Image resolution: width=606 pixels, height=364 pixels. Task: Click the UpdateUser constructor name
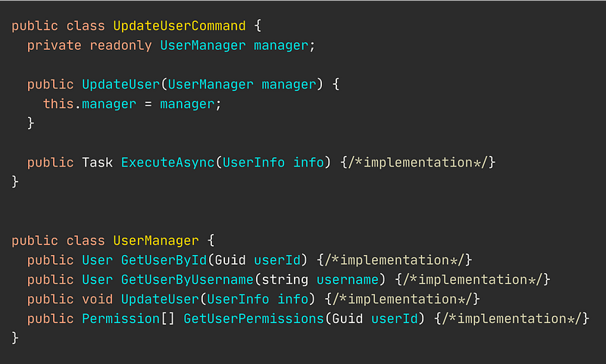pyautogui.click(x=120, y=85)
